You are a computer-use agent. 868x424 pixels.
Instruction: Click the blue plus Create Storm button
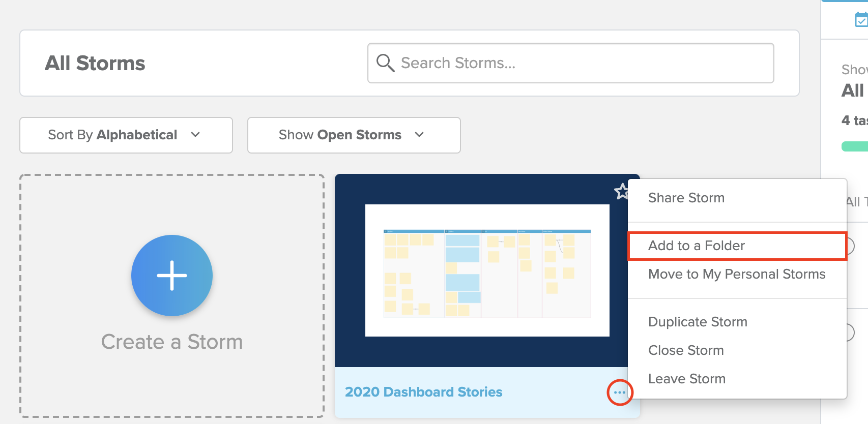(x=172, y=276)
